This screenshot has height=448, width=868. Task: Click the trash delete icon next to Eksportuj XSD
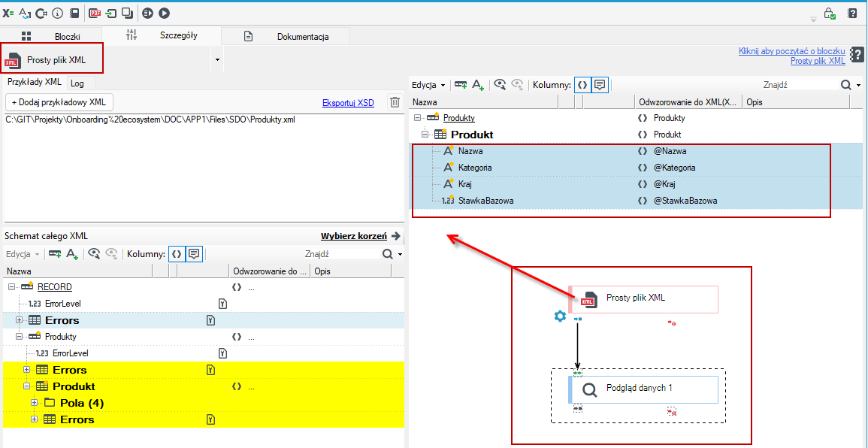click(x=395, y=102)
